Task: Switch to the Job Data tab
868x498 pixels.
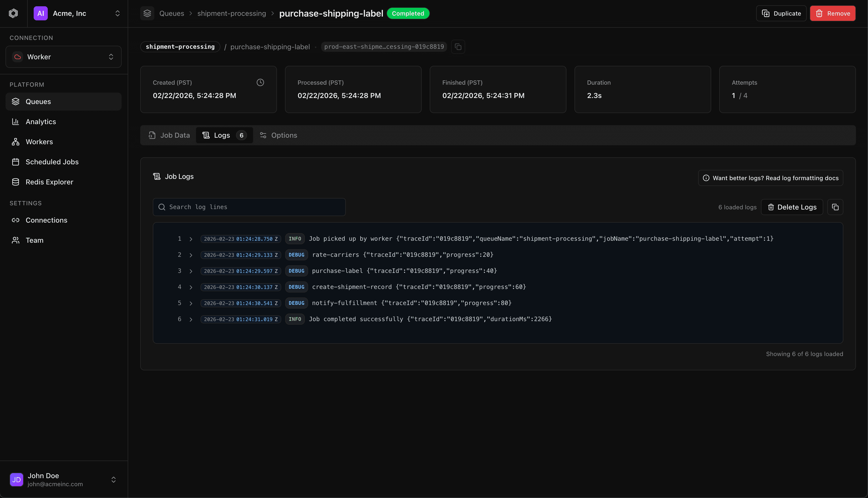Action: (x=169, y=135)
